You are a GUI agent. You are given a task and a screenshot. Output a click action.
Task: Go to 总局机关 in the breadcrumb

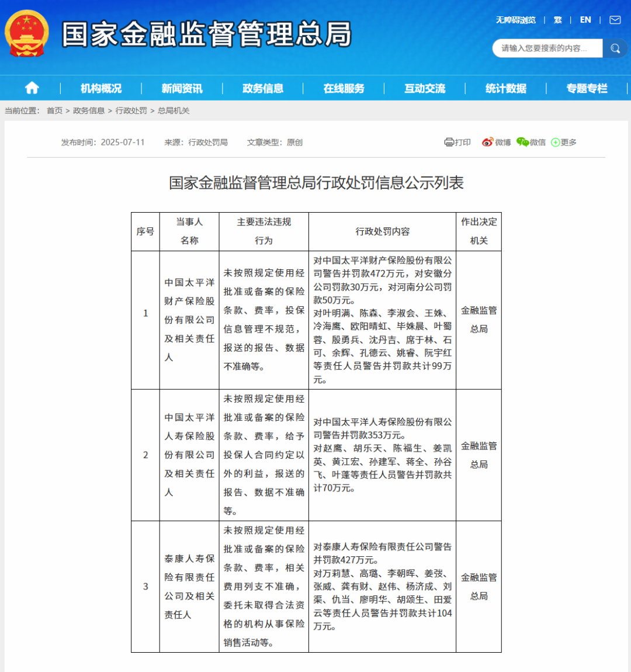(x=174, y=110)
